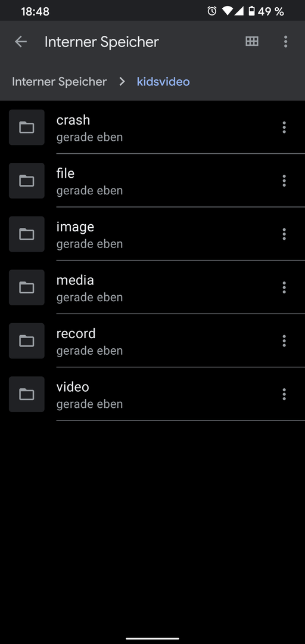Show options for video folder
Viewport: 305px width, 644px height.
click(284, 394)
